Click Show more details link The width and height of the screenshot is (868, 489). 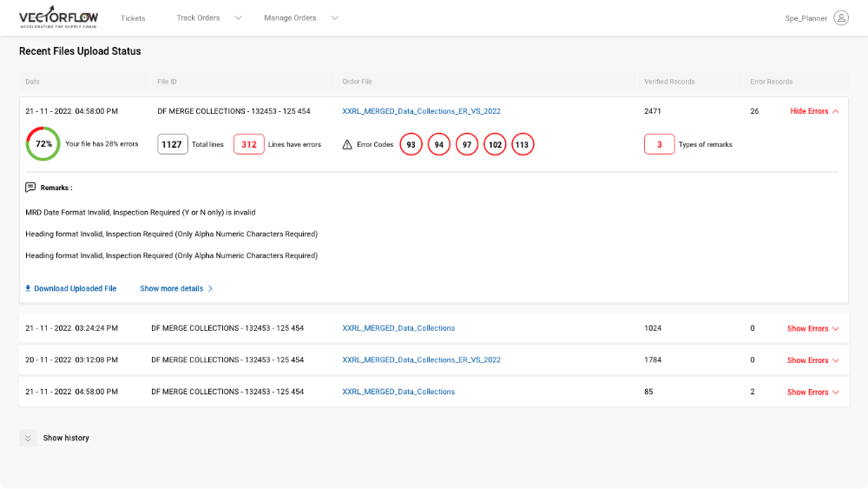point(176,288)
